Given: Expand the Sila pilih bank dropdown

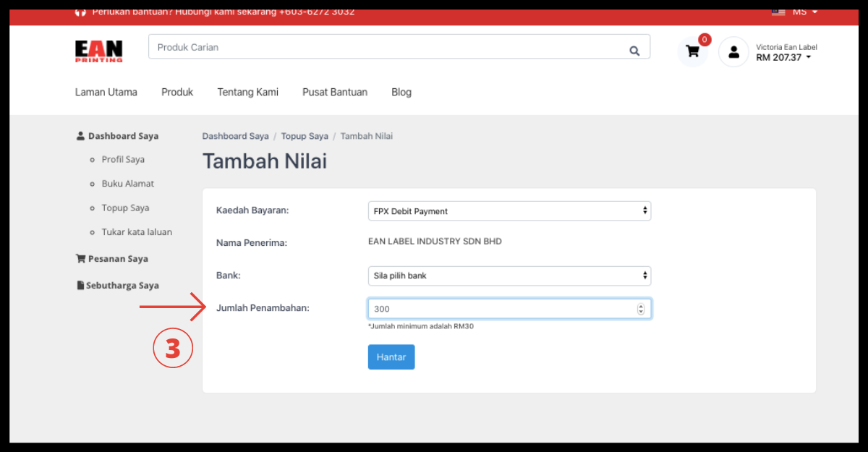Looking at the screenshot, I should [x=509, y=276].
